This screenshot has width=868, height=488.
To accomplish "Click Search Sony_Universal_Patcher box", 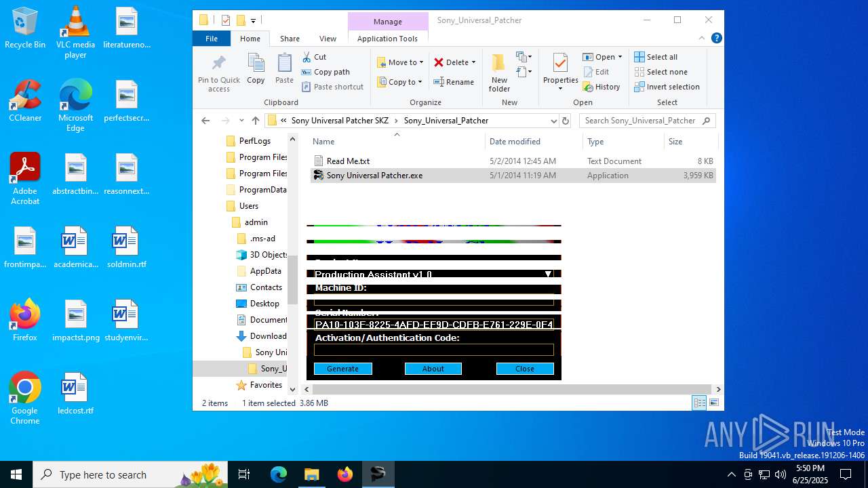I will coord(647,121).
